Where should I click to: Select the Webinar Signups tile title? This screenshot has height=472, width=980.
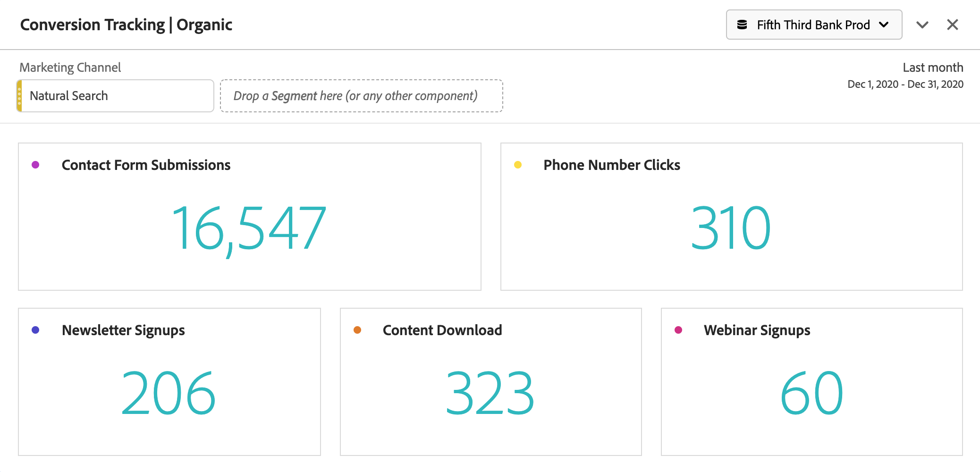pyautogui.click(x=756, y=330)
